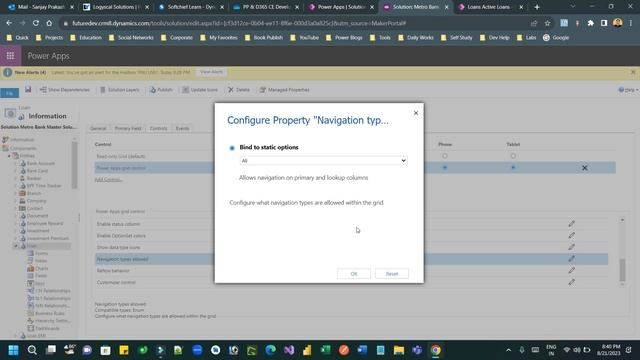Edit the Reflow behavior property
640x360 pixels.
[571, 270]
